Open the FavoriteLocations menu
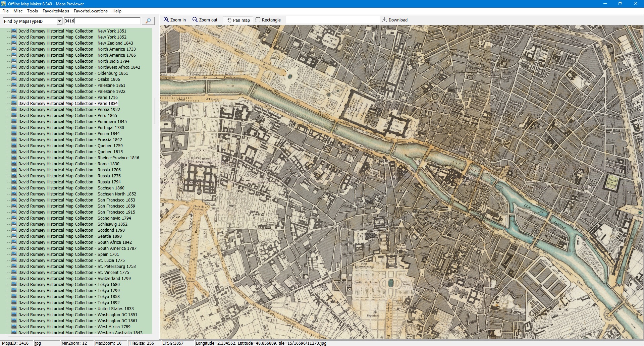 pos(91,11)
